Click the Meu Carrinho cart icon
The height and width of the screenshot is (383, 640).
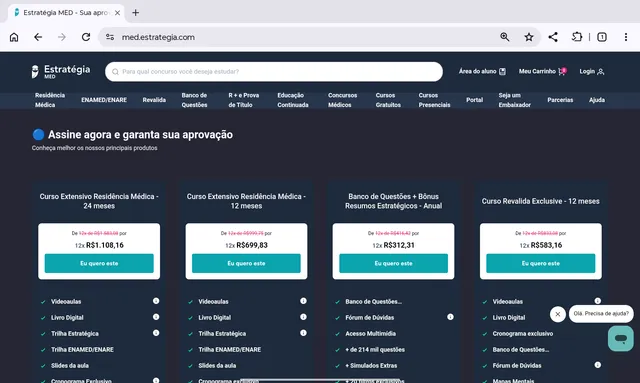click(x=562, y=71)
